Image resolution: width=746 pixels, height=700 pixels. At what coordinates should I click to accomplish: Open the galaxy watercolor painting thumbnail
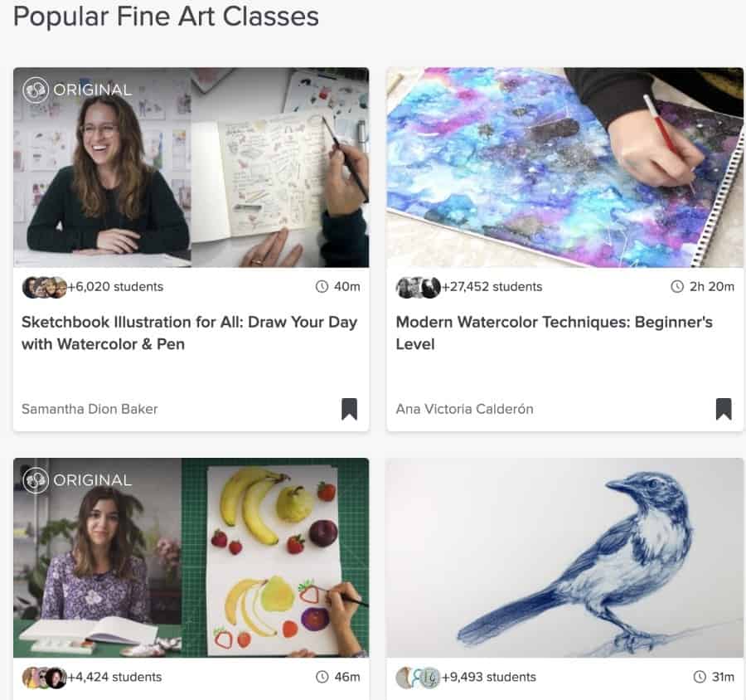(x=564, y=168)
